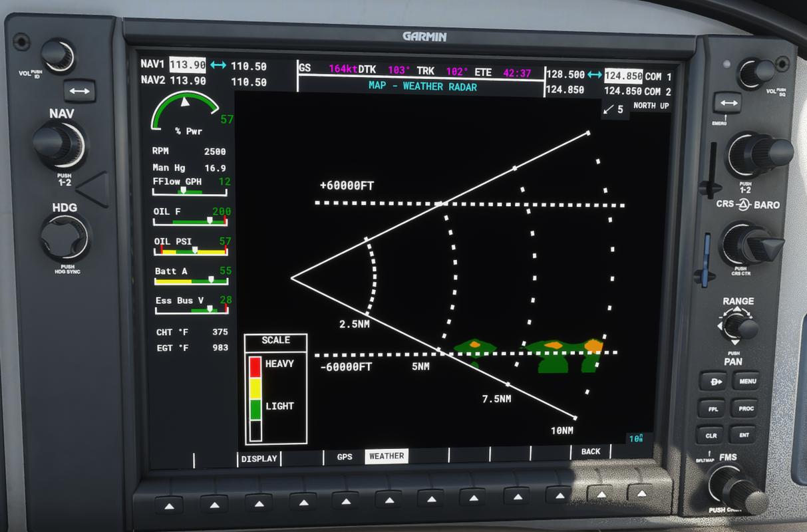Confirm with the ENT key

[744, 436]
